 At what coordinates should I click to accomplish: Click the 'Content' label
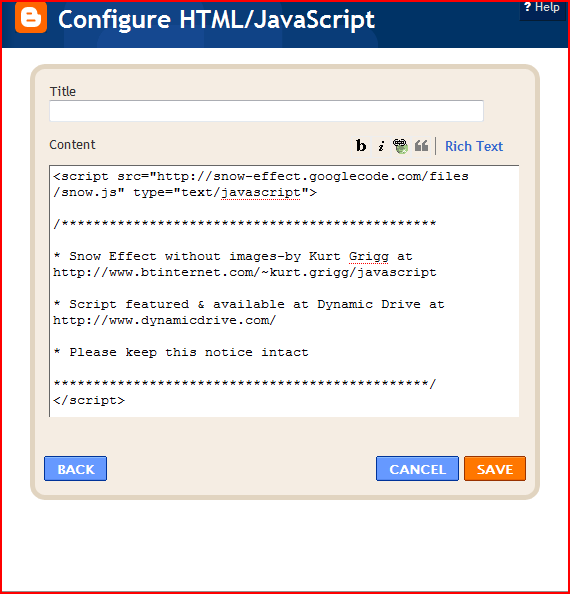click(72, 145)
